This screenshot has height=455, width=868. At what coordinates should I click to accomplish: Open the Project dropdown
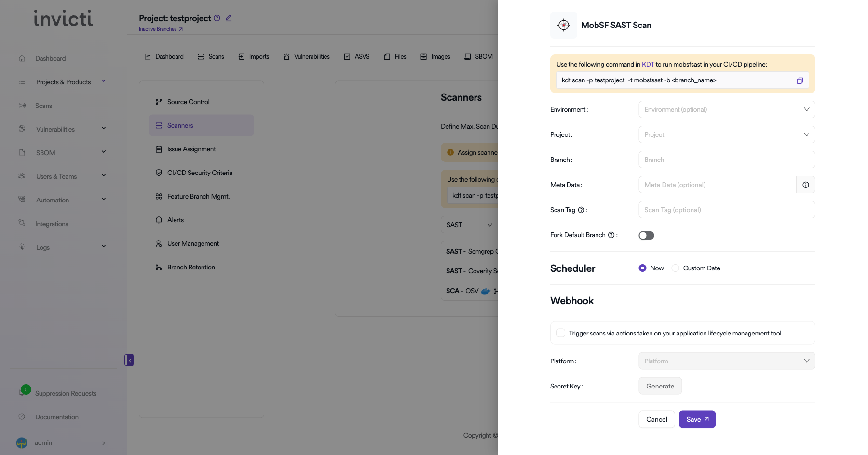pyautogui.click(x=726, y=134)
